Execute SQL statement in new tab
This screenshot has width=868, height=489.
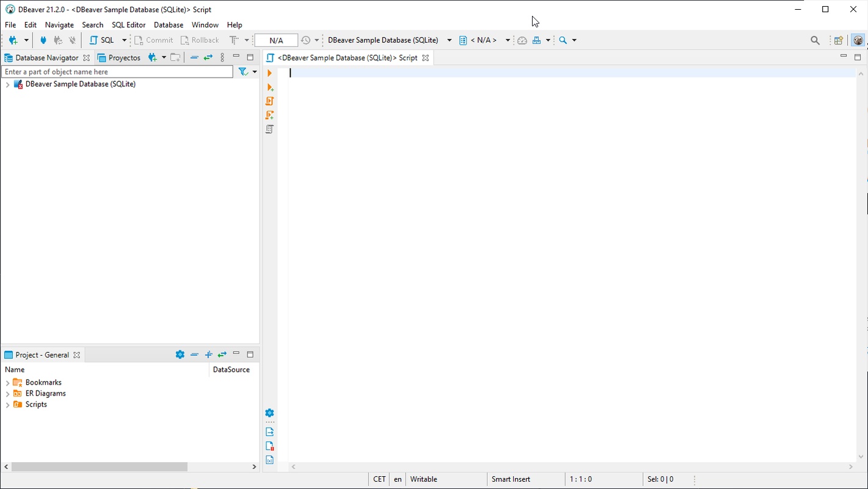point(270,87)
